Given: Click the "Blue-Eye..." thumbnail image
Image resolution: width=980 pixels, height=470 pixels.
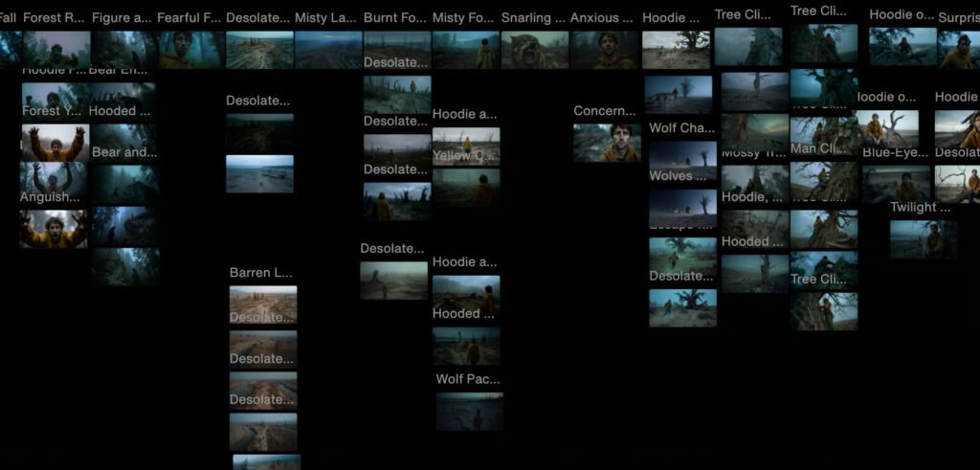Looking at the screenshot, I should pyautogui.click(x=896, y=184).
